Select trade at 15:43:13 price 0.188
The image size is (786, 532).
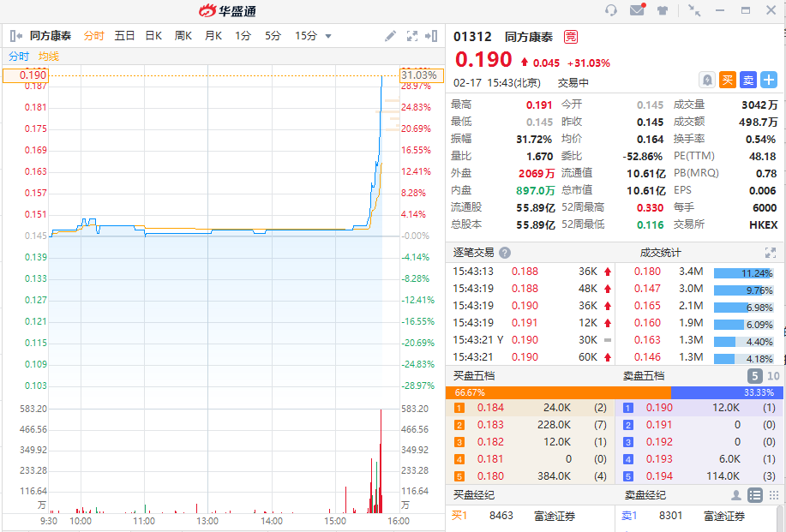coord(531,272)
